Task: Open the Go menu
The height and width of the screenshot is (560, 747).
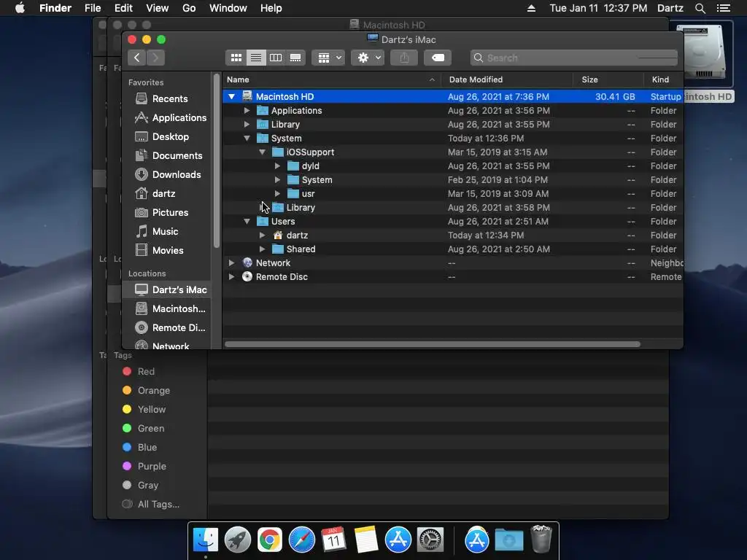Action: point(189,8)
